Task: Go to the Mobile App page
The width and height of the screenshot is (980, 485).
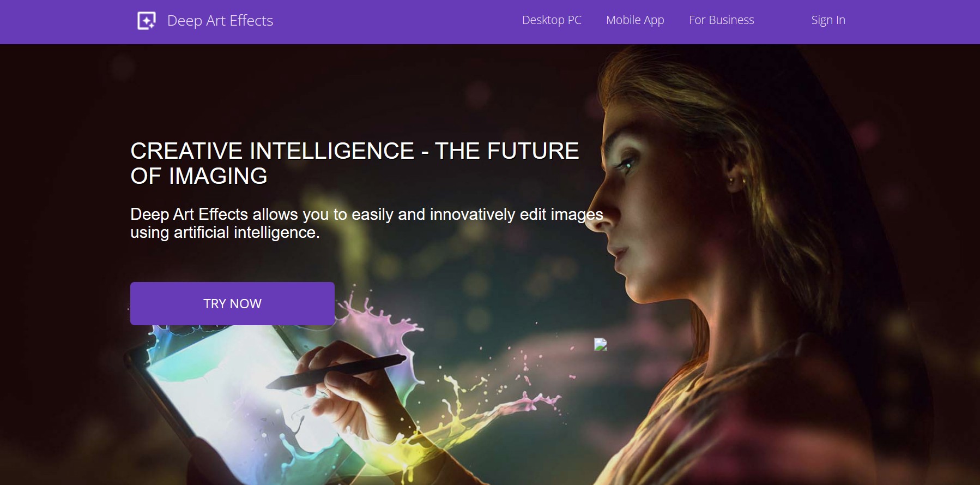Action: coord(635,20)
